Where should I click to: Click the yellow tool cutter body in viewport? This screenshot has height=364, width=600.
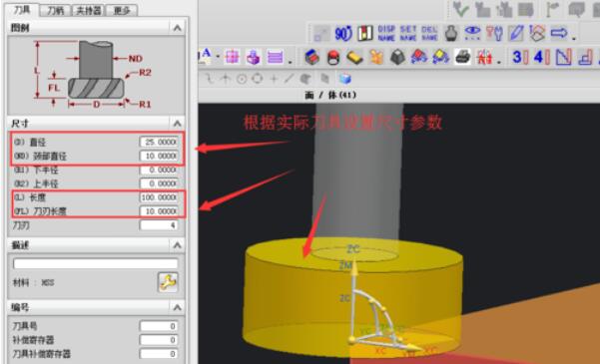click(x=353, y=297)
